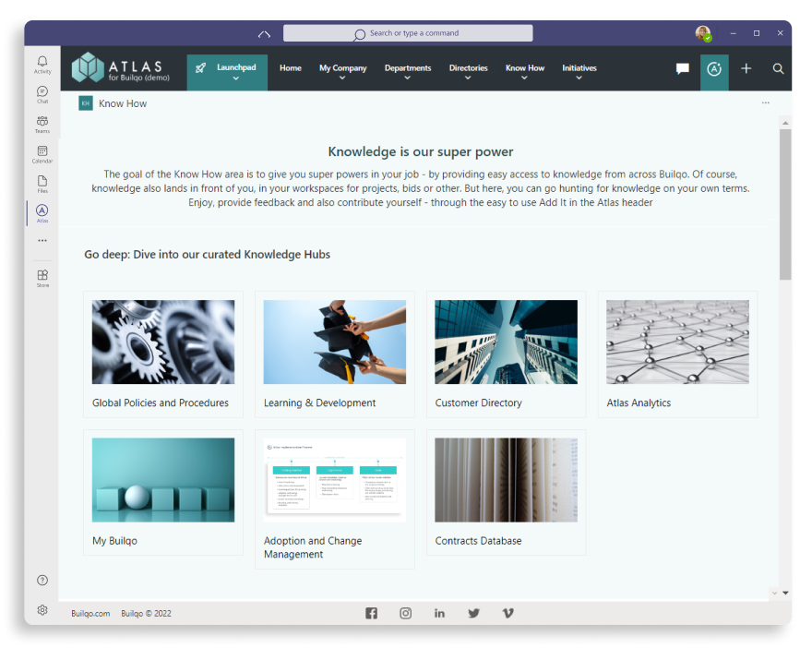
Task: Open more options via the ellipsis button
Action: pos(765,103)
